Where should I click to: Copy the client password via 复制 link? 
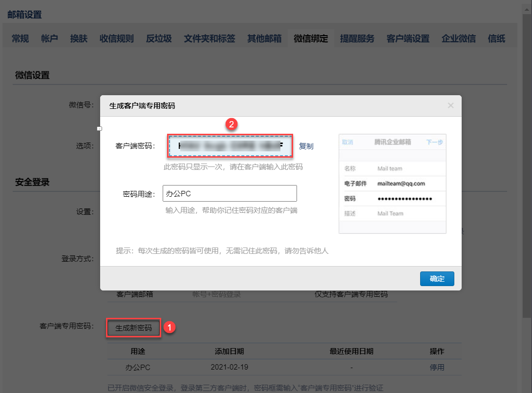pos(306,146)
